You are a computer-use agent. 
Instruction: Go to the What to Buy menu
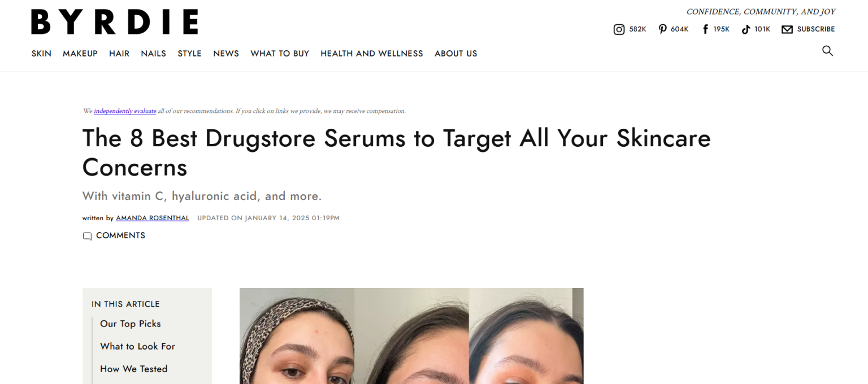(x=280, y=54)
